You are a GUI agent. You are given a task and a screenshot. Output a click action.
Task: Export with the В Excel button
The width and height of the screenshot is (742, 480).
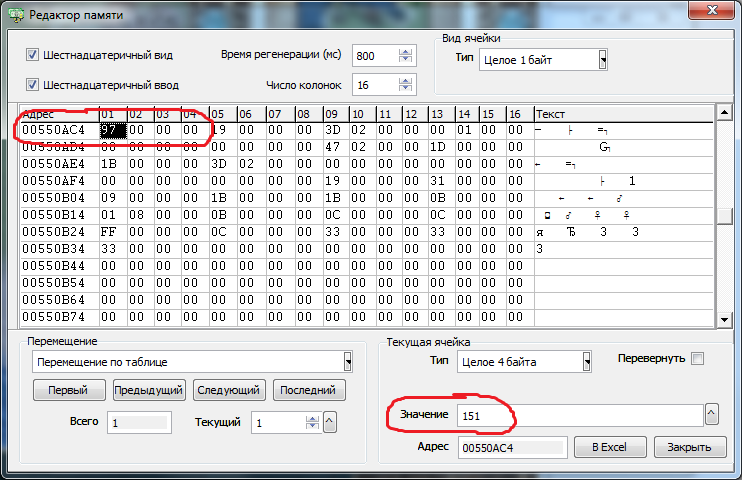pyautogui.click(x=610, y=447)
